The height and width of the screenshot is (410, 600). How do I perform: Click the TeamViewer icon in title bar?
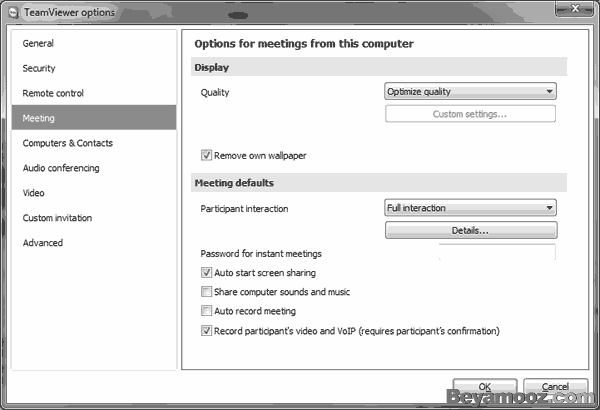tap(13, 11)
